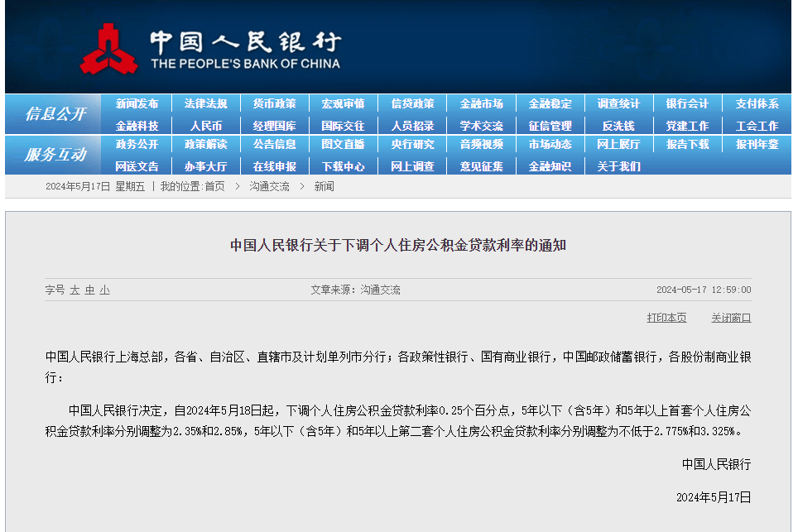Image resolution: width=798 pixels, height=532 pixels.
Task: Open the 人民币 section
Action: point(205,126)
